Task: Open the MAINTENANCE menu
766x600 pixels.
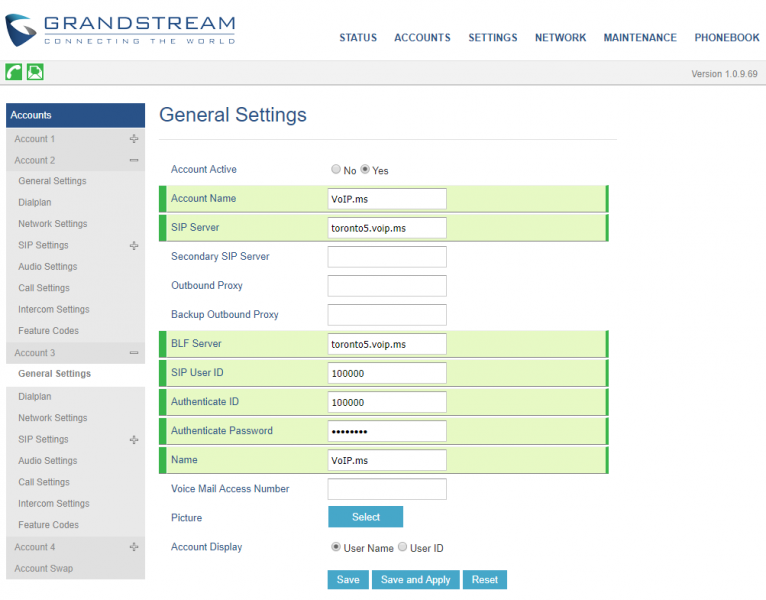Action: [x=640, y=38]
